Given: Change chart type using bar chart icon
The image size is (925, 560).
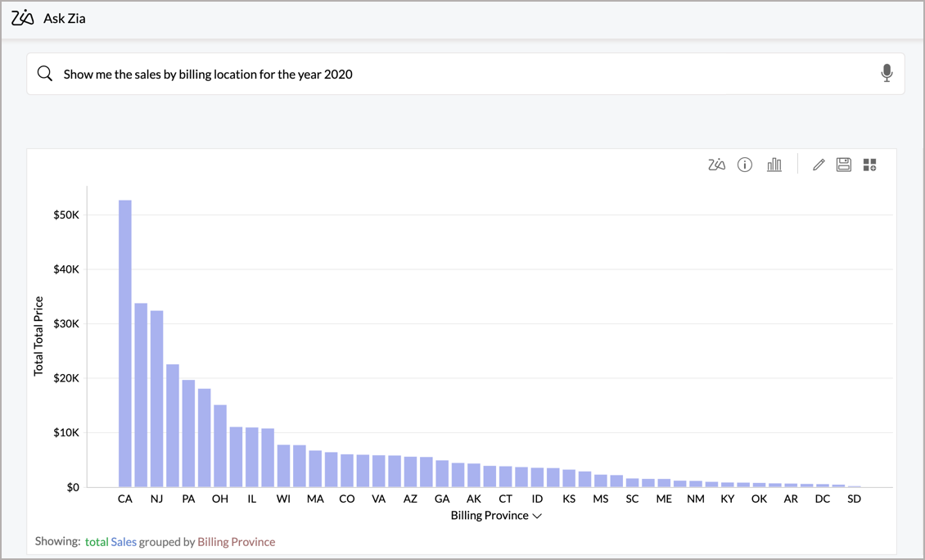Looking at the screenshot, I should coord(774,165).
